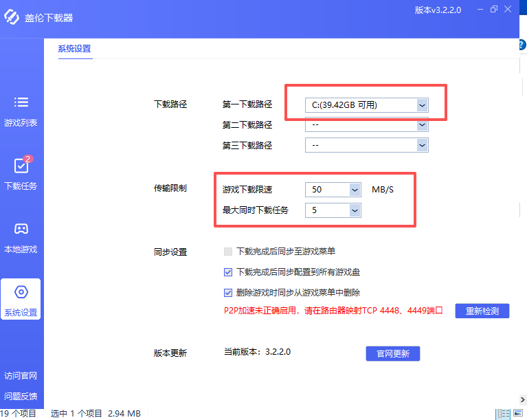Click the 选中 1 个项目 2.94 MB status text

tap(96, 414)
